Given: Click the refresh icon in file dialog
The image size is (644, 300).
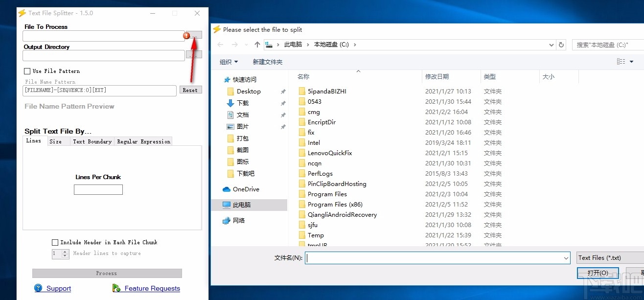Looking at the screenshot, I should [x=561, y=45].
